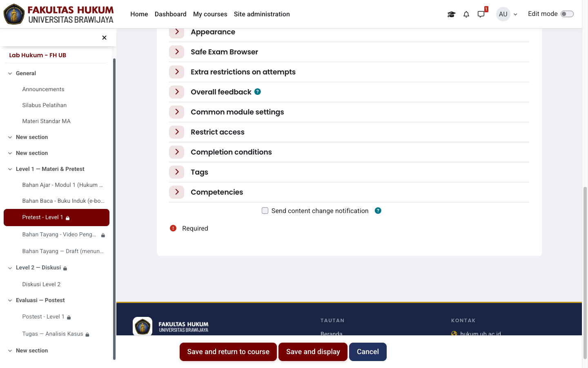Open Dashboard in top navigation
588x368 pixels.
[171, 14]
